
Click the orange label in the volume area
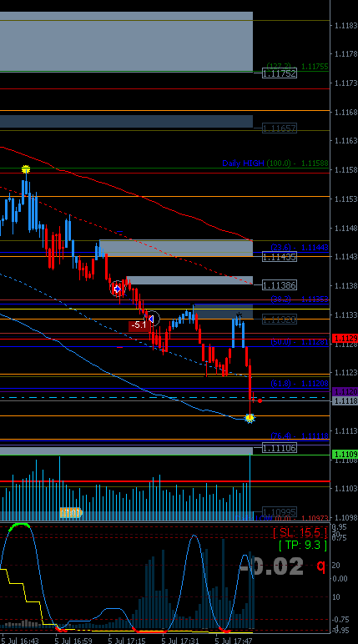coord(71,512)
